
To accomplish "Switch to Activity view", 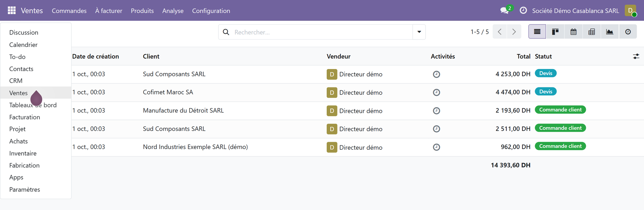I will click(x=628, y=32).
